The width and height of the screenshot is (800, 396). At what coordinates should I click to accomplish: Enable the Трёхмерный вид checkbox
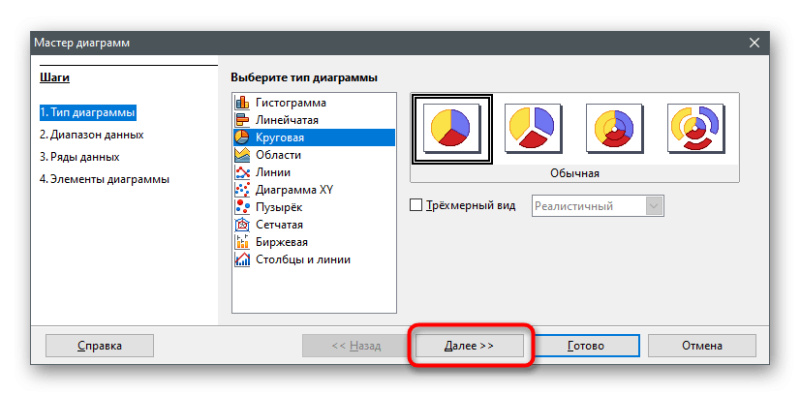[416, 205]
